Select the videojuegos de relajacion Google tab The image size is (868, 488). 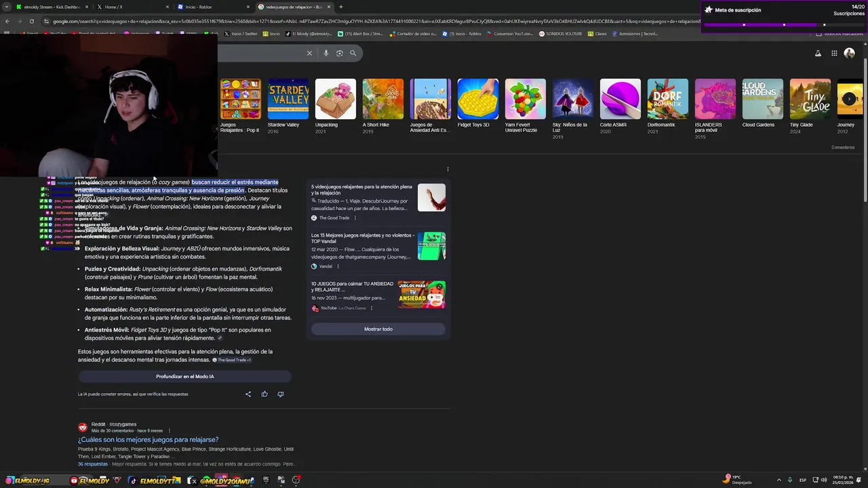[294, 7]
